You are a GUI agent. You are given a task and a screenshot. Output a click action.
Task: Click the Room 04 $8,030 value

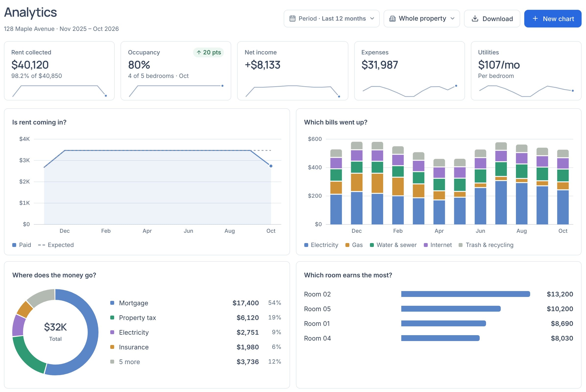(x=562, y=339)
